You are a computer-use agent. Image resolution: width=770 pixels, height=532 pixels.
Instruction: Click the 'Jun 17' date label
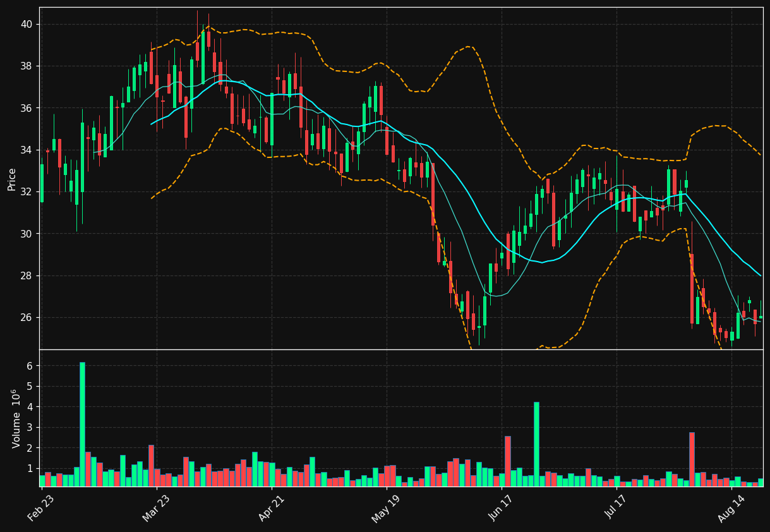tap(501, 509)
